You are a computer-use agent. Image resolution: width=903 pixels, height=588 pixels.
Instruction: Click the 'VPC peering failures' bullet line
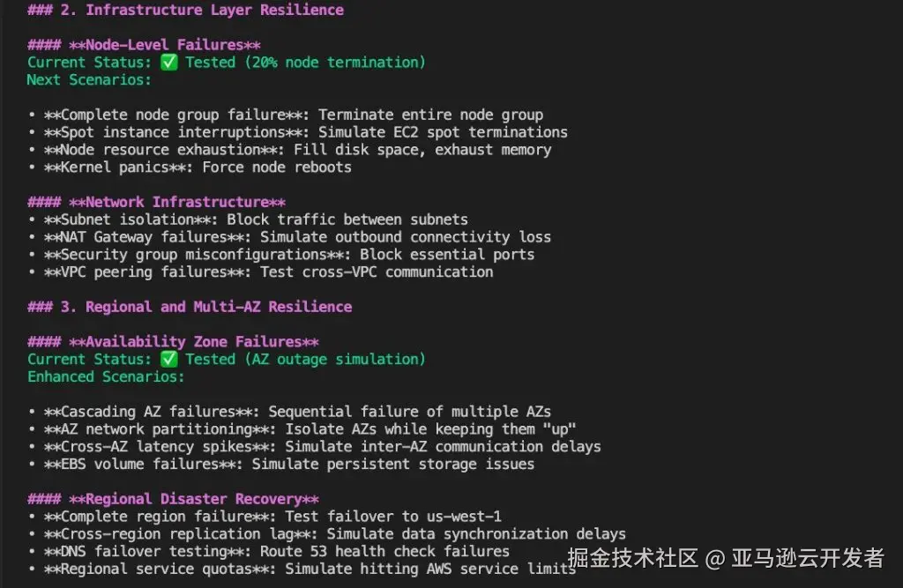tap(260, 272)
